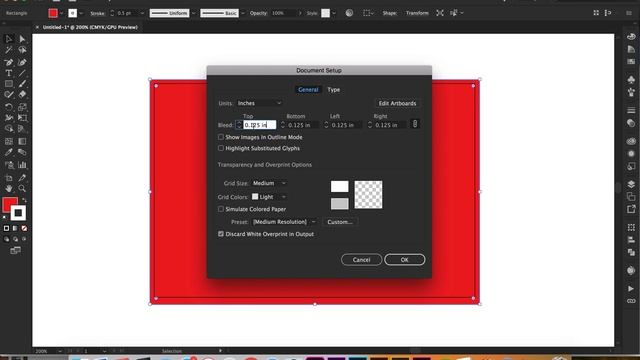Click the gray grid color swatch
Screen dimensions: 640x360
(340, 204)
